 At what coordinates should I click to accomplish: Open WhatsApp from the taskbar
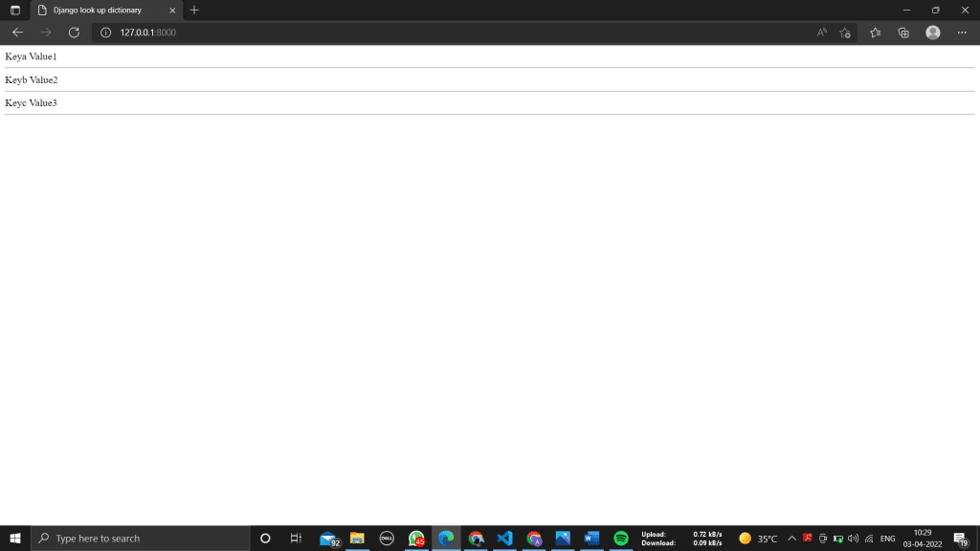coord(416,538)
